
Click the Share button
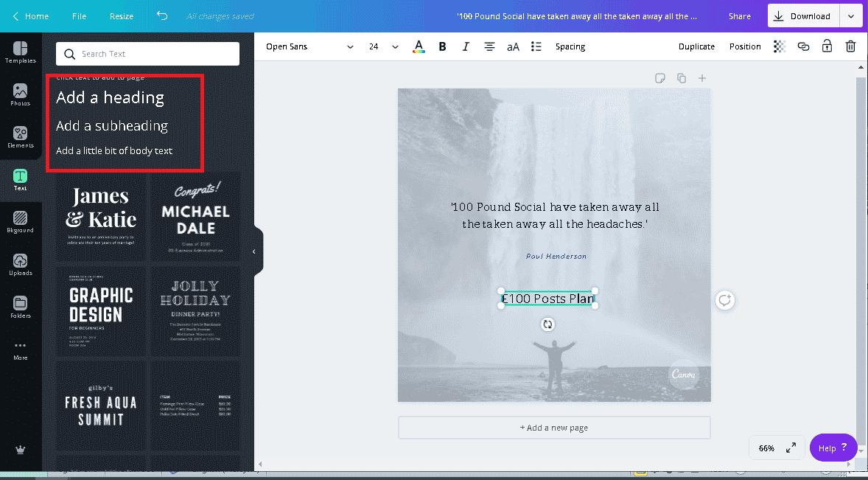pos(740,16)
